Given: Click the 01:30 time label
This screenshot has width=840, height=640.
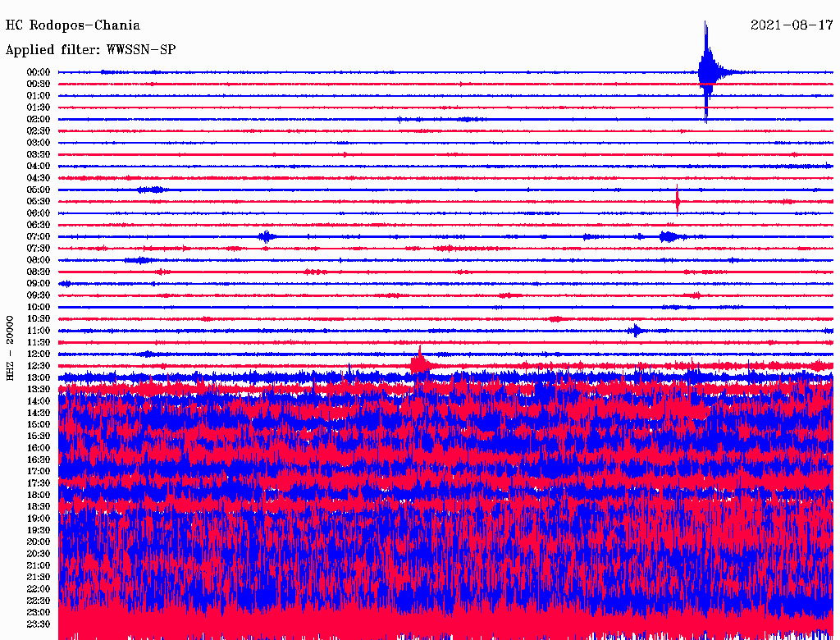Looking at the screenshot, I should tap(39, 107).
